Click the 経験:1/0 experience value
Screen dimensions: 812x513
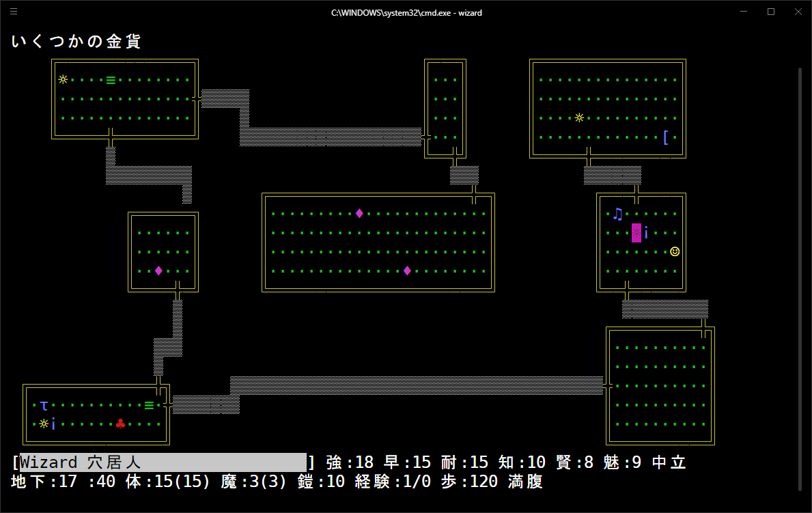click(x=393, y=482)
